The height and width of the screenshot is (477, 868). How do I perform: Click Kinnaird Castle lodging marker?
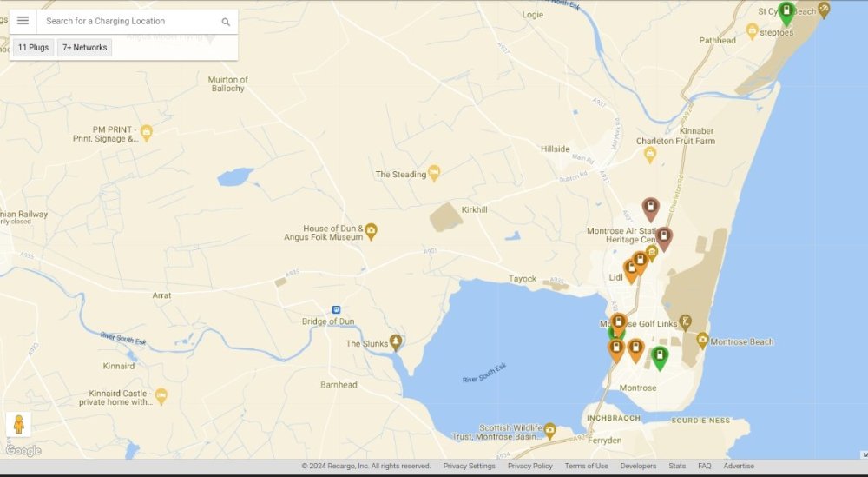pyautogui.click(x=161, y=395)
